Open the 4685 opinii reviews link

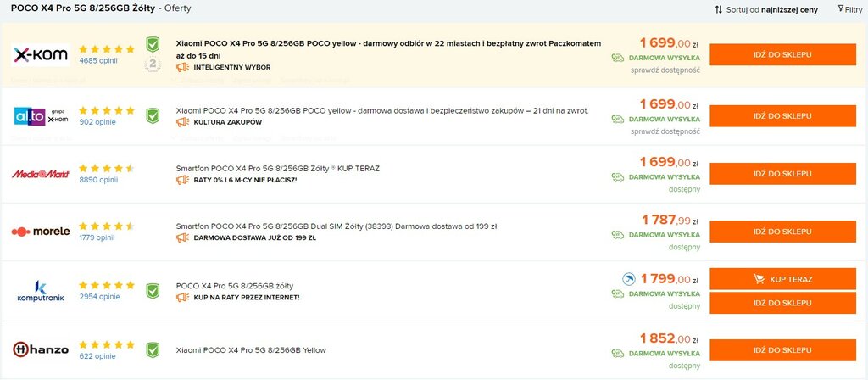point(98,60)
